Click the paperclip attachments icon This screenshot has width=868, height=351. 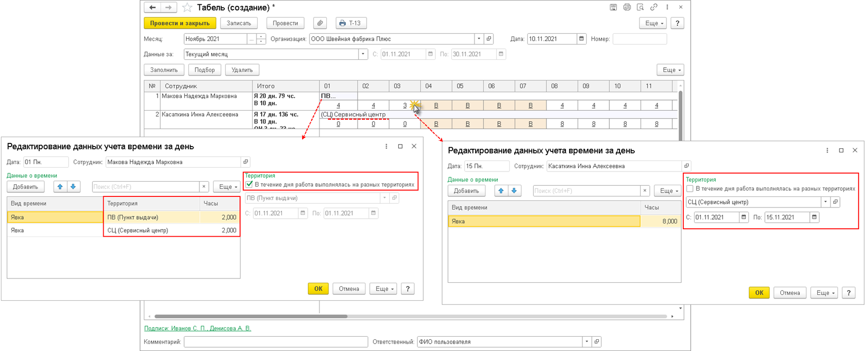(319, 23)
